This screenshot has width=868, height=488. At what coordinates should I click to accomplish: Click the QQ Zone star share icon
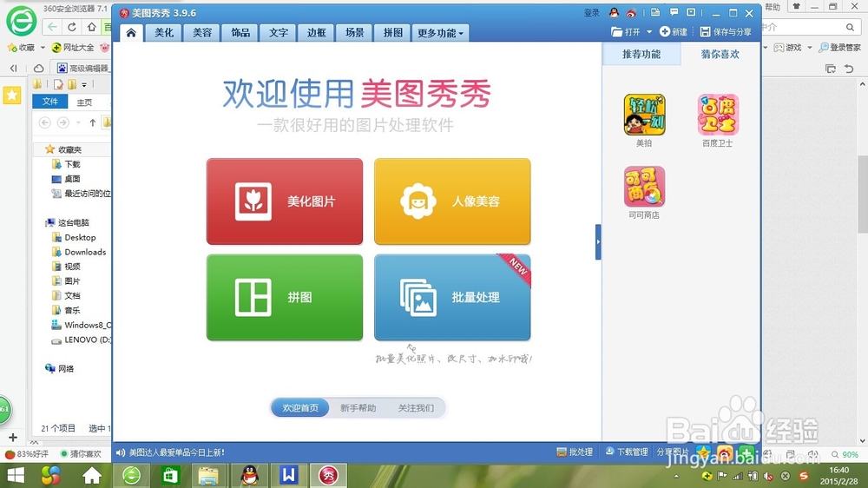coord(703,452)
